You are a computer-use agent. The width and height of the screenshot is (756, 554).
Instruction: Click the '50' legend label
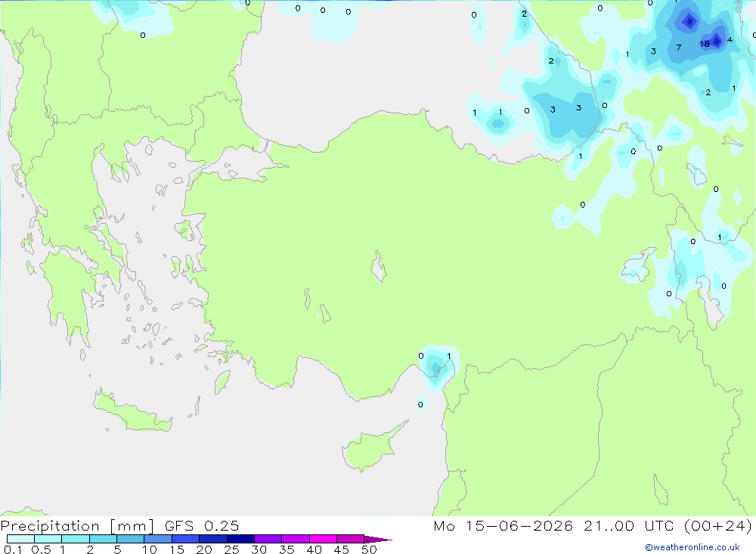369,549
